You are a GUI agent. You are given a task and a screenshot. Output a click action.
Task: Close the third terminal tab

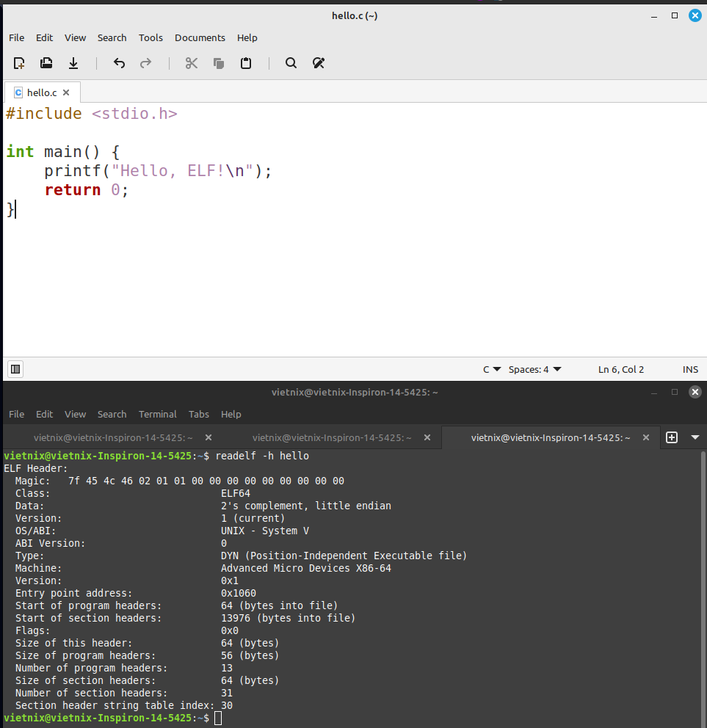pyautogui.click(x=645, y=437)
